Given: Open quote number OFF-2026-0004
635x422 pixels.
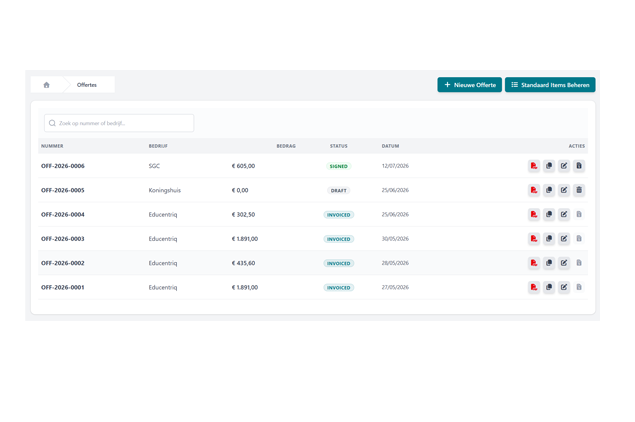Looking at the screenshot, I should click(63, 215).
